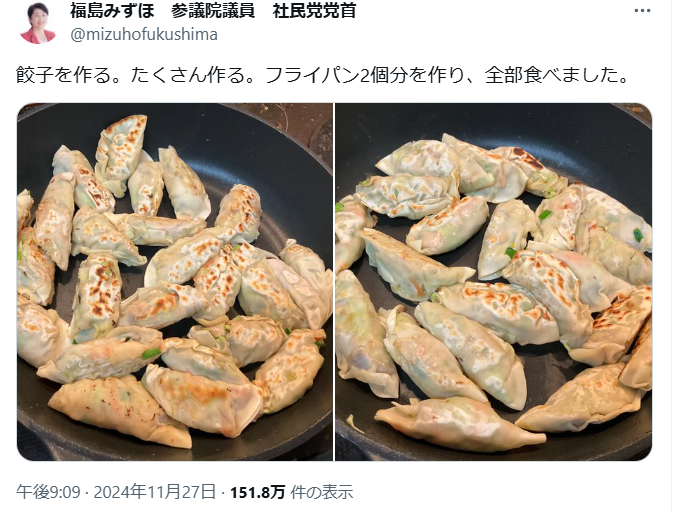Viewport: 676px width, 511px height.
Task: Click the 午後9:09 timestamp
Action: tap(48, 492)
